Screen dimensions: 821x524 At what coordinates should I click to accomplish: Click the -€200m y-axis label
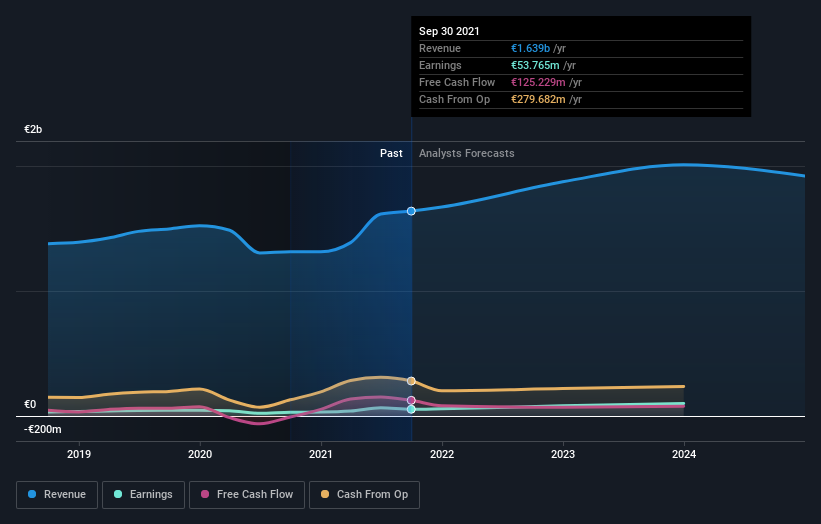pos(43,429)
